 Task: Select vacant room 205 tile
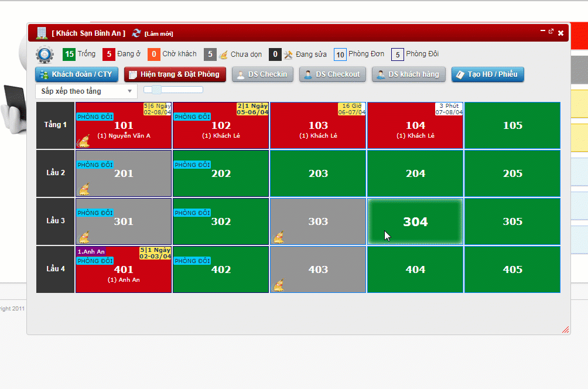[x=512, y=173]
